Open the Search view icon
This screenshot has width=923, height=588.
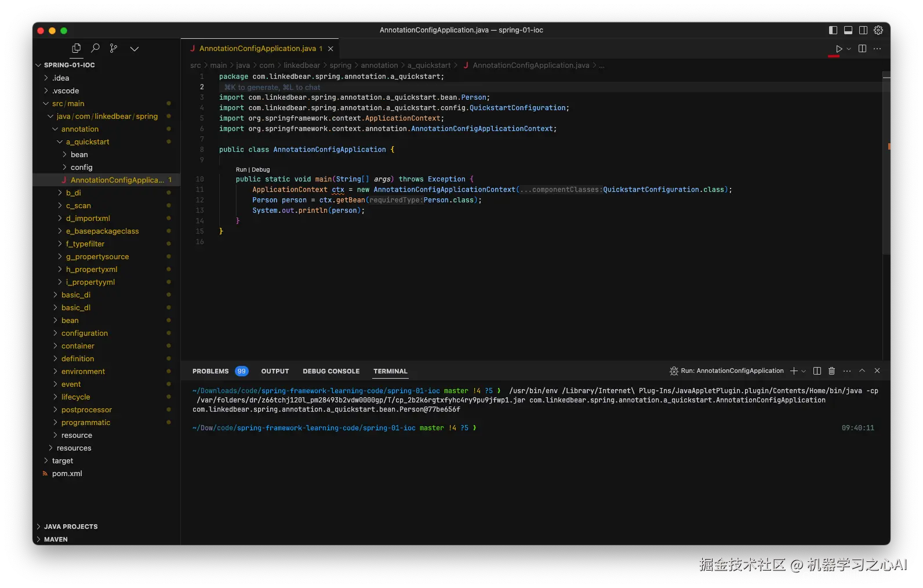point(95,48)
